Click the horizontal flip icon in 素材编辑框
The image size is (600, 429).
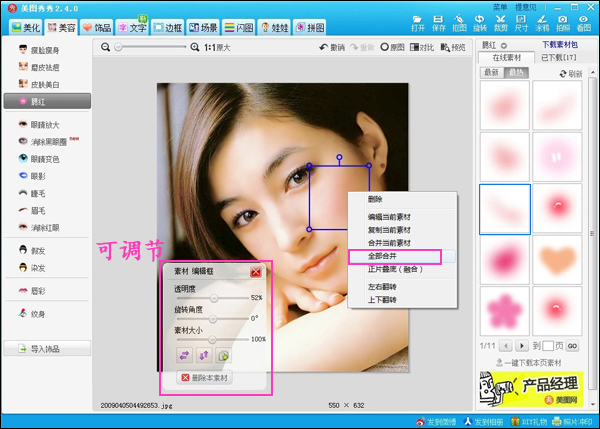tap(185, 355)
